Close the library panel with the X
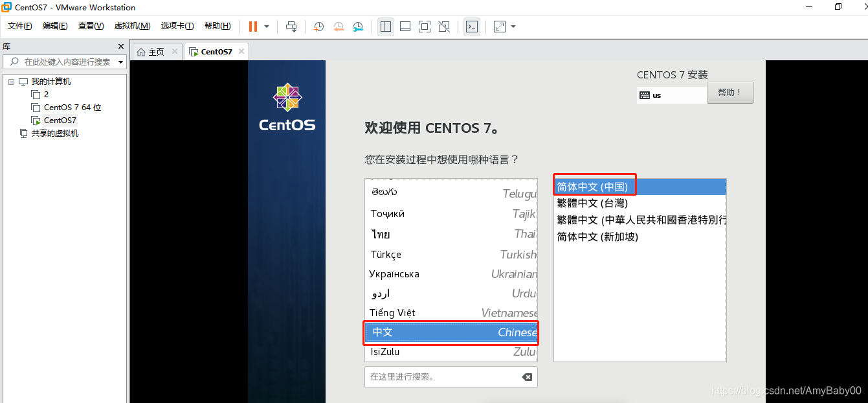 pos(120,47)
